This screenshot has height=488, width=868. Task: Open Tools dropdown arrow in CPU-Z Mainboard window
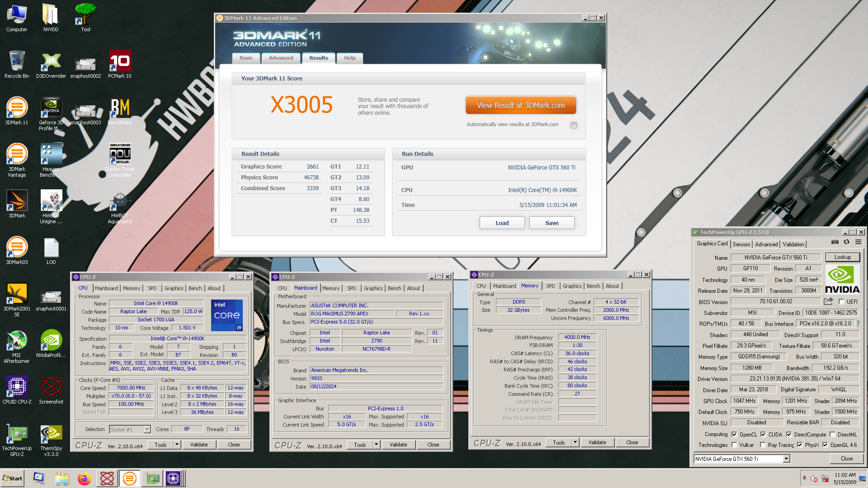(376, 445)
